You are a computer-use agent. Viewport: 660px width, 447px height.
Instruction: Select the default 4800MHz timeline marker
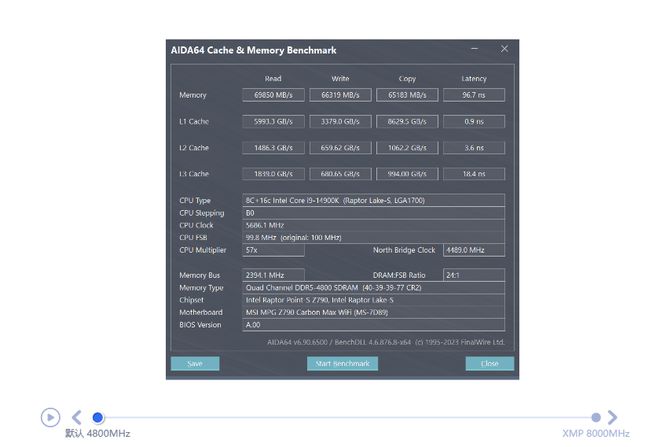pyautogui.click(x=98, y=417)
